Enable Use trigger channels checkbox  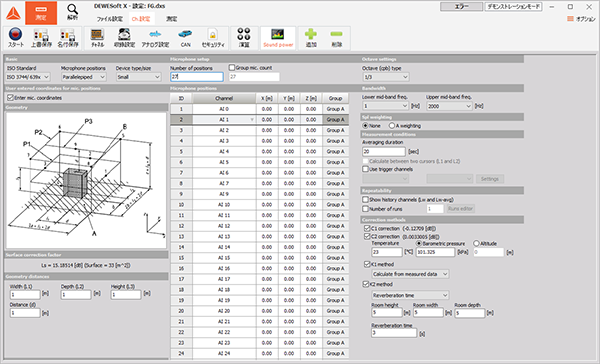pyautogui.click(x=365, y=169)
